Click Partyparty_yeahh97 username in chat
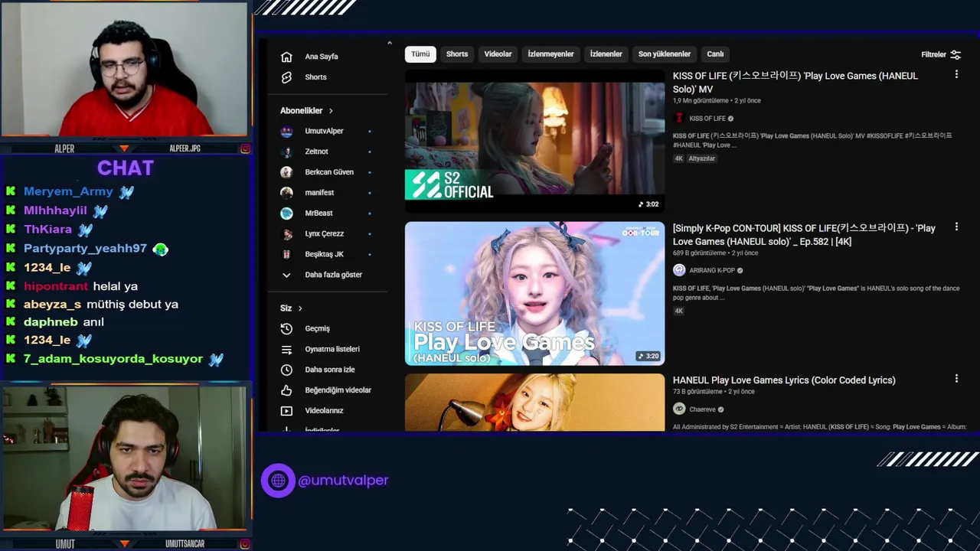 85,249
